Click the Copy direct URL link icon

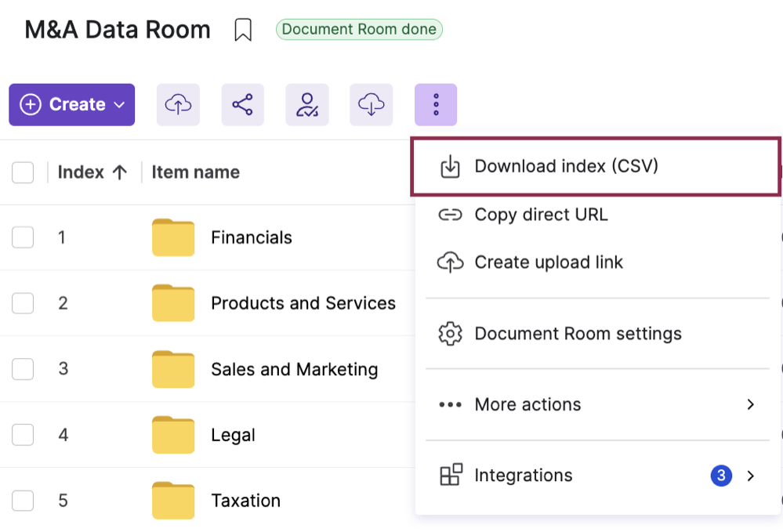coord(451,214)
